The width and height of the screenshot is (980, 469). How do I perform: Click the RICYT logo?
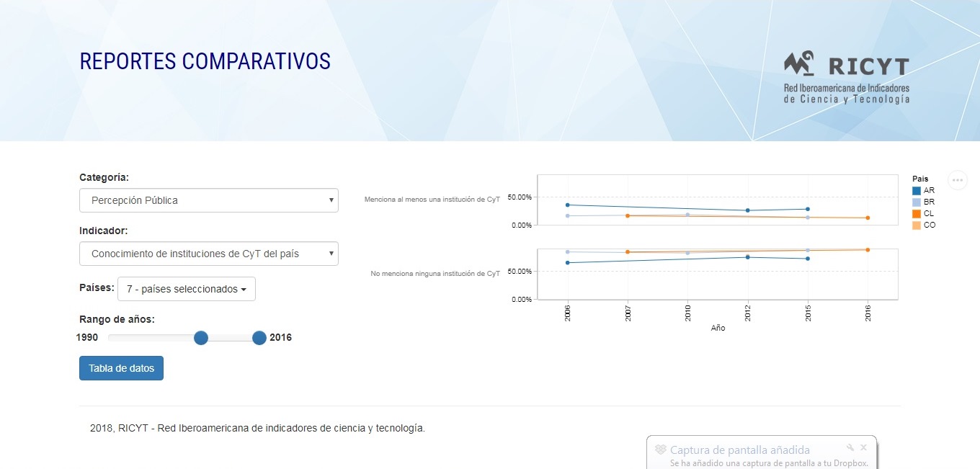(847, 78)
